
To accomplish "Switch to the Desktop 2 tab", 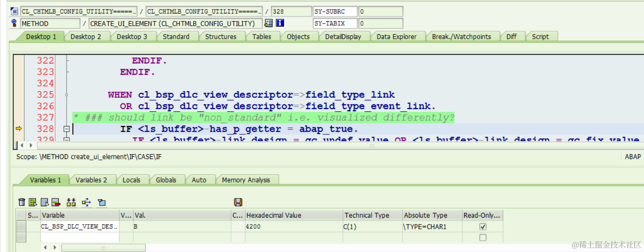I will (x=86, y=36).
